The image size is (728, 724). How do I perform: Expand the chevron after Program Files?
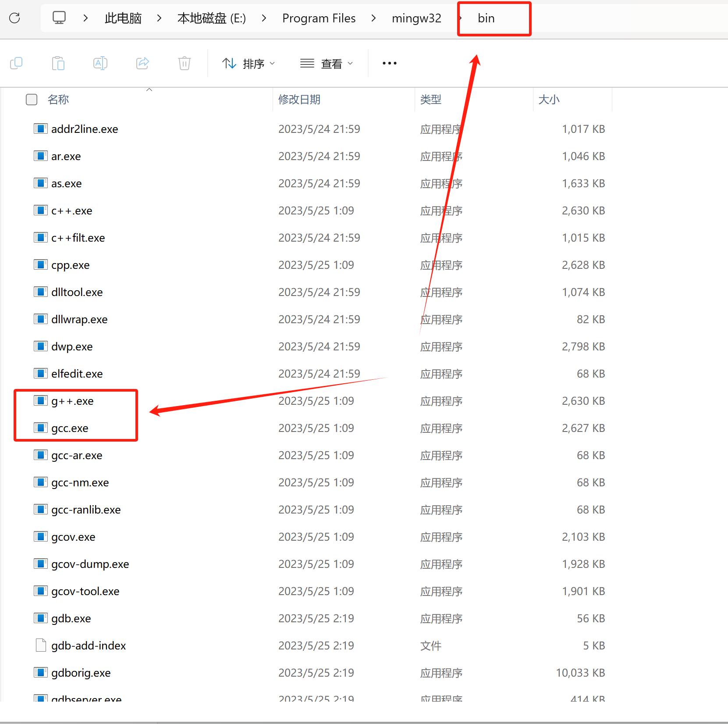tap(373, 18)
